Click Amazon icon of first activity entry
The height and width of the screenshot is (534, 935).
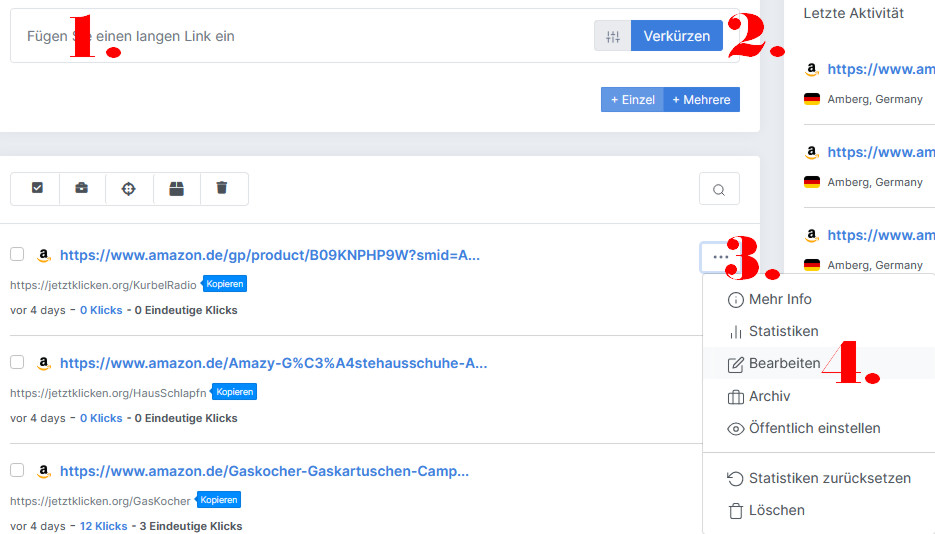[x=812, y=70]
